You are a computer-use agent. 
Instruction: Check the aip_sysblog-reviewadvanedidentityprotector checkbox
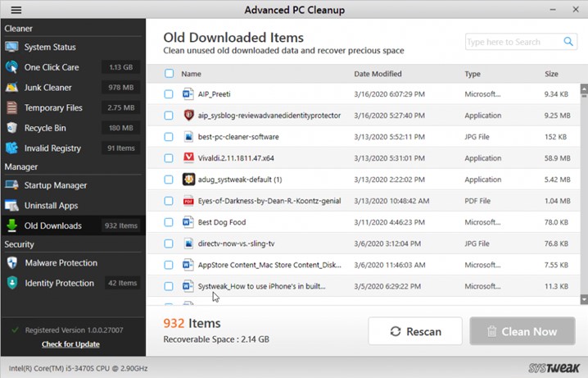[x=169, y=116]
